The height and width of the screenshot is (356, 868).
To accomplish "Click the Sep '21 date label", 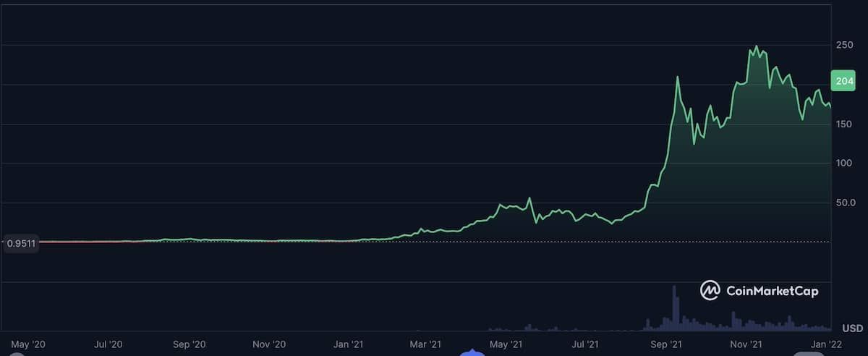I will point(666,344).
